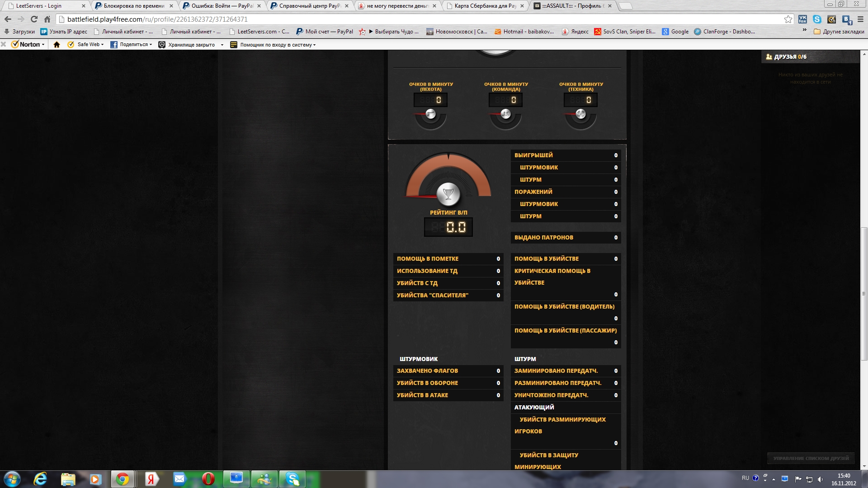Open the browser home page icon
The width and height of the screenshot is (868, 488).
tap(47, 19)
